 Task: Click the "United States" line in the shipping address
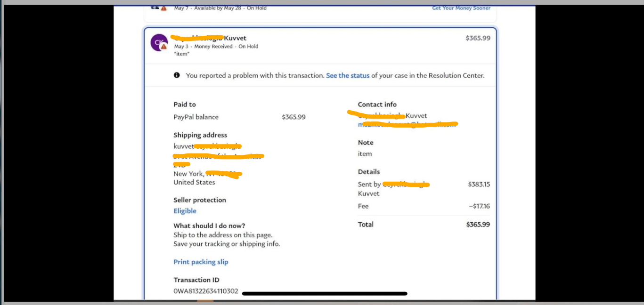194,182
